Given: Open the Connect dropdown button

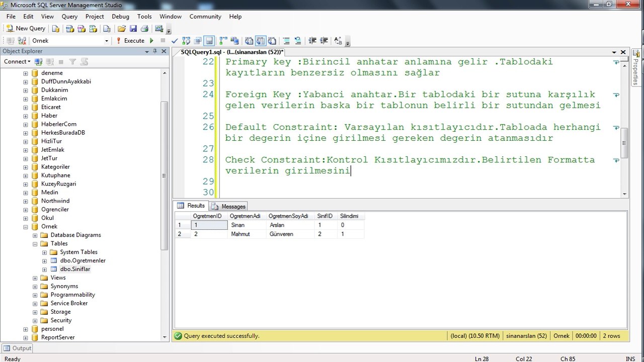Looking at the screenshot, I should point(17,62).
